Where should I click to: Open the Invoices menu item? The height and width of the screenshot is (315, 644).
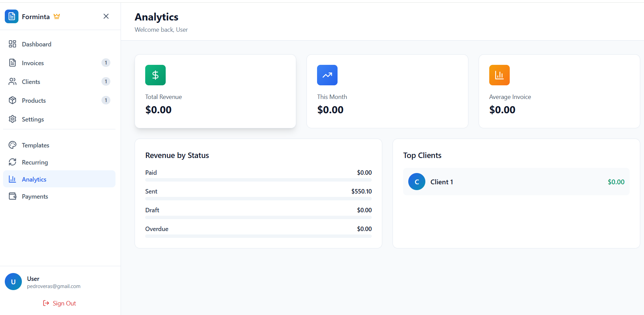pyautogui.click(x=59, y=63)
